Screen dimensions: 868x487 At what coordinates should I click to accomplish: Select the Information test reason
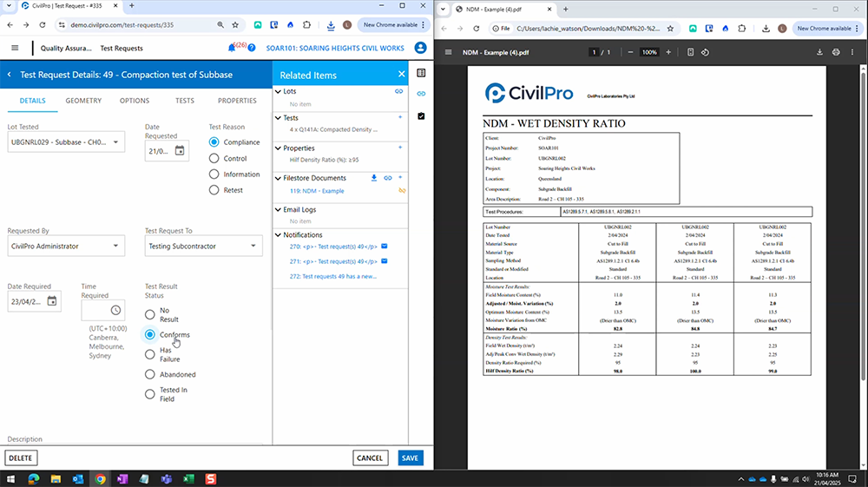coord(214,174)
